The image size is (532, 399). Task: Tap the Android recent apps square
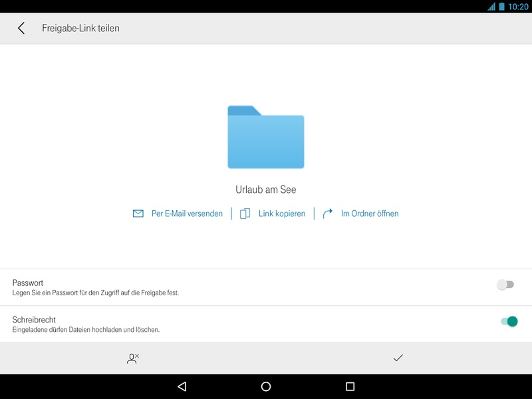pos(350,386)
